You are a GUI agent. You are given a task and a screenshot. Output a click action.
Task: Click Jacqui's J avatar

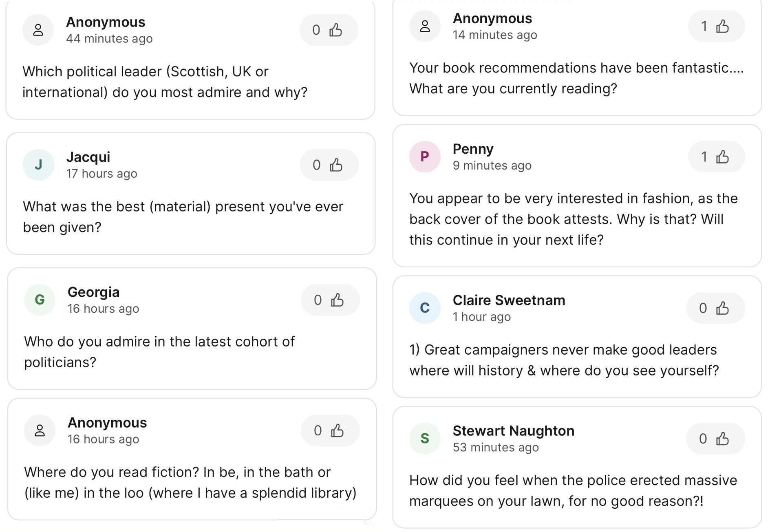(x=38, y=165)
